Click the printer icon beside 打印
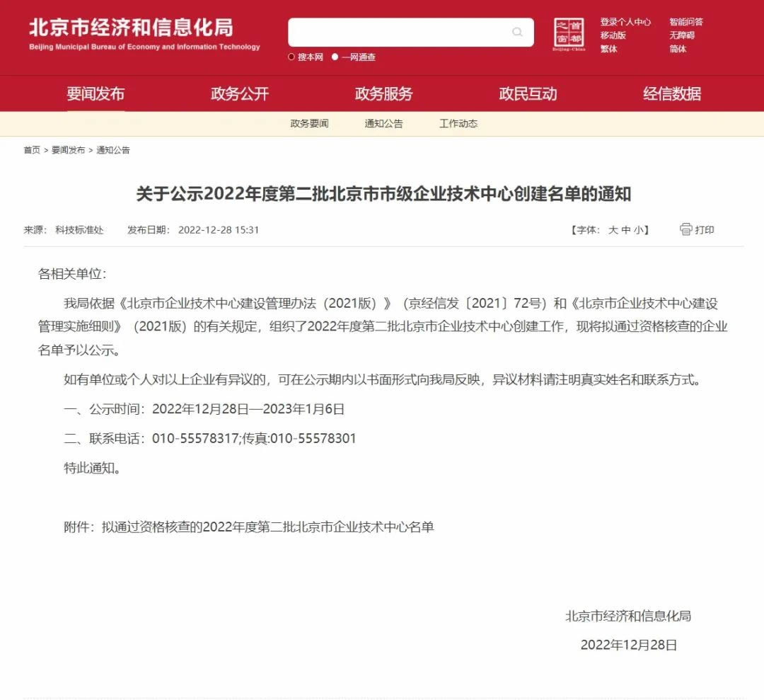This screenshot has height=700, width=764. 685,229
